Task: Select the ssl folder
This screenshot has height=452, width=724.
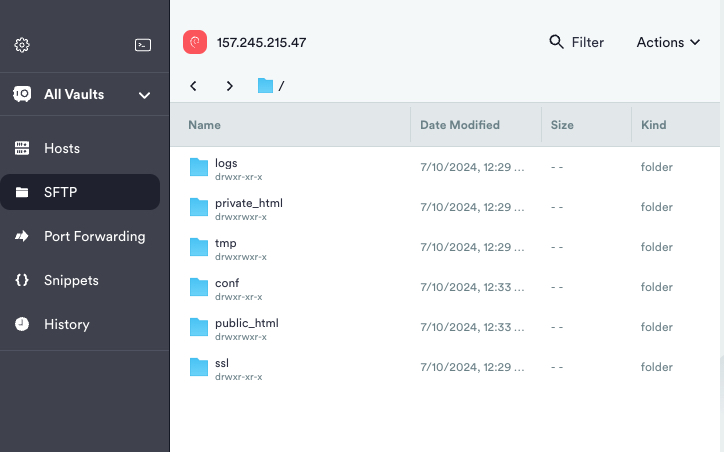Action: pyautogui.click(x=445, y=368)
